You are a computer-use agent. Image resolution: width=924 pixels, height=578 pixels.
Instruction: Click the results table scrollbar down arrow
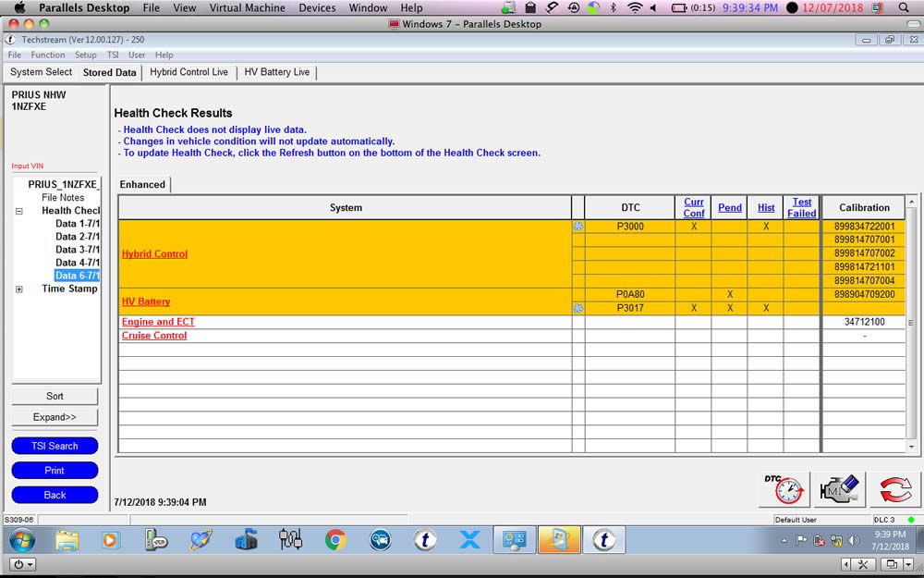912,447
